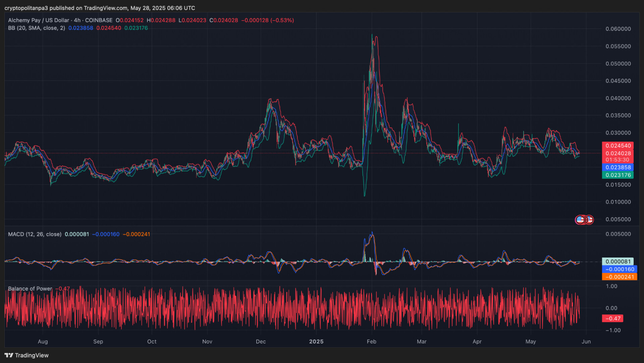Click the 2025 marker on the time axis
The image size is (644, 363).
tap(316, 342)
